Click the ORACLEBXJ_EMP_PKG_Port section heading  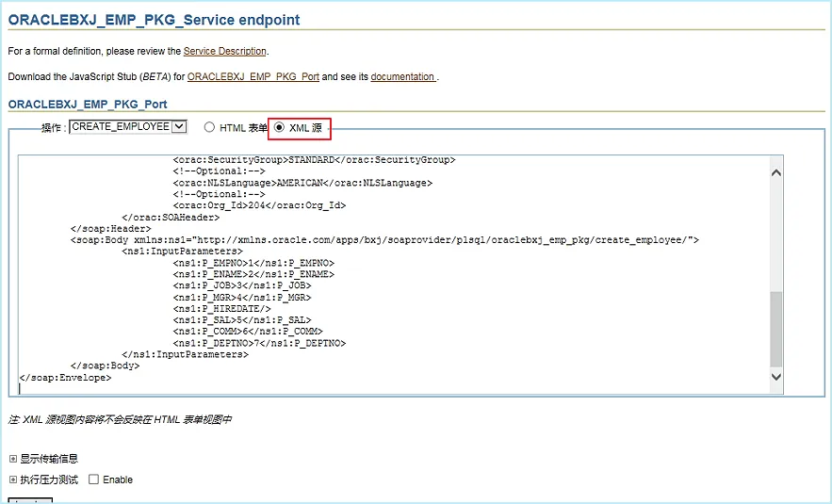pos(88,104)
